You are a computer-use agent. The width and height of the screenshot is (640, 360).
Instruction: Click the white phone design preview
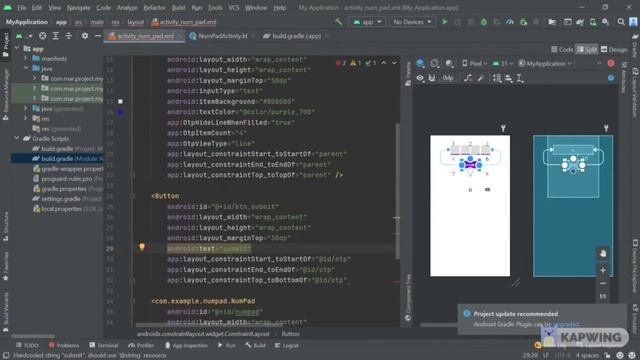click(470, 206)
